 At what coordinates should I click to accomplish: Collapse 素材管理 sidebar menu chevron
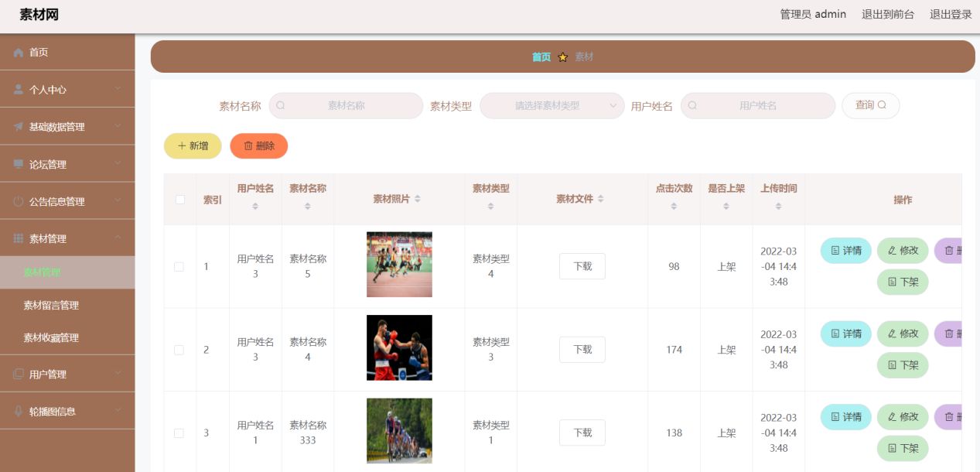[118, 238]
